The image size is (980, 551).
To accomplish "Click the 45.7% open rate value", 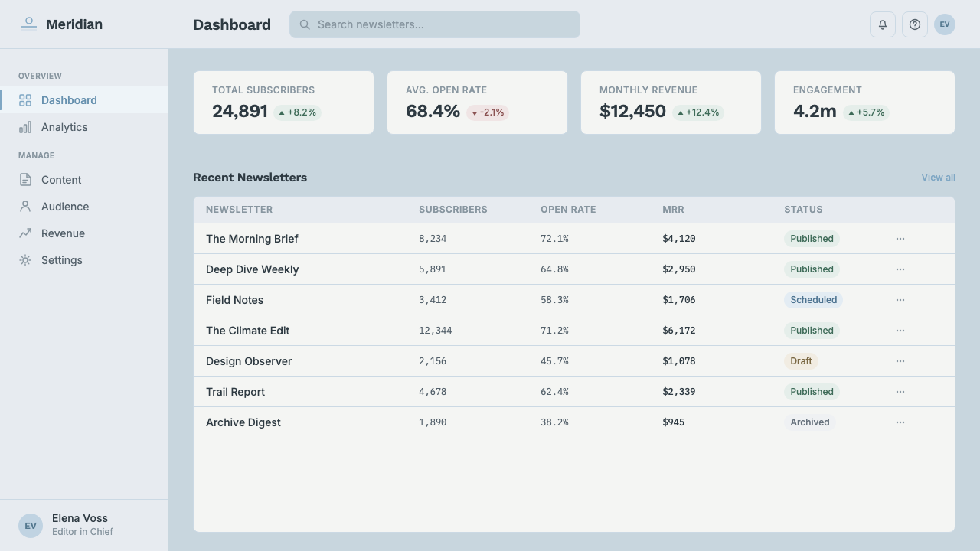I will pos(554,361).
